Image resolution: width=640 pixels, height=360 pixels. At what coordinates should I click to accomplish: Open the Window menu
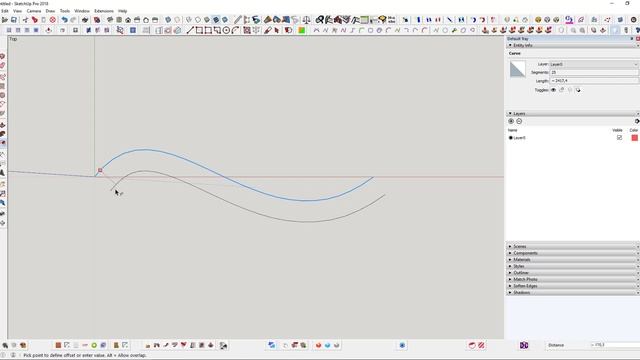click(82, 11)
